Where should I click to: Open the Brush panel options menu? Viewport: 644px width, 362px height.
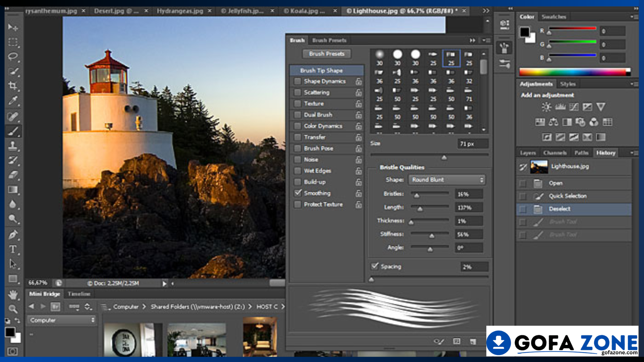tap(486, 40)
